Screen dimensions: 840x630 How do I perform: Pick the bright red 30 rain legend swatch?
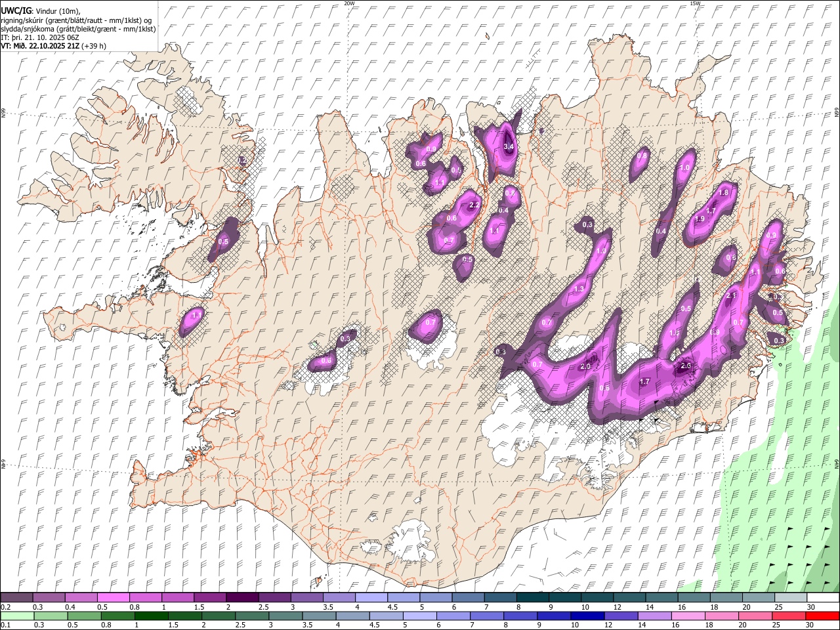click(822, 616)
